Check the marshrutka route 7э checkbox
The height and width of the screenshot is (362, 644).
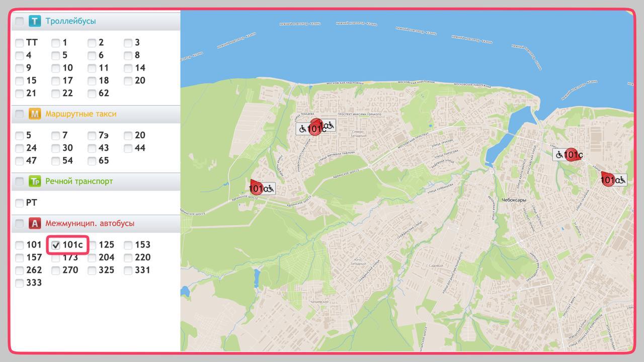coord(92,136)
